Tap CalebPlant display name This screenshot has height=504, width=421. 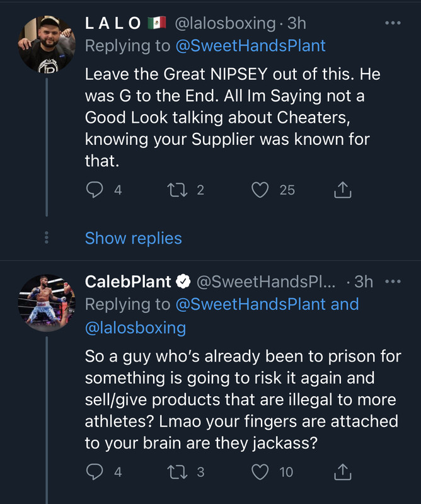click(x=128, y=282)
